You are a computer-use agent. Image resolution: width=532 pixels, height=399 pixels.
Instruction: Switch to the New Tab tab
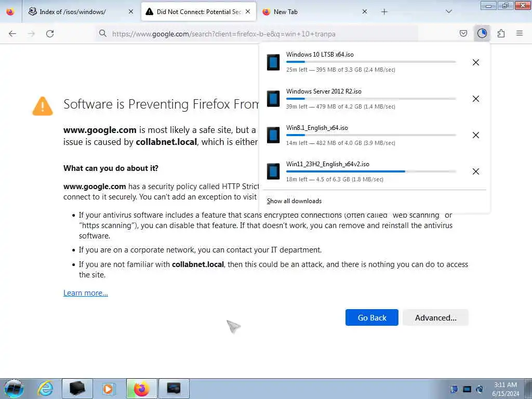[314, 11]
